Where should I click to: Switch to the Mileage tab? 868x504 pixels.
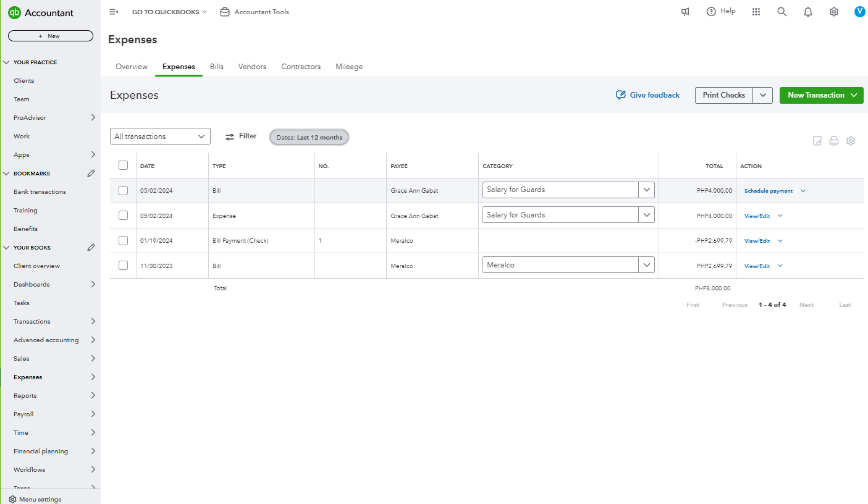tap(349, 67)
